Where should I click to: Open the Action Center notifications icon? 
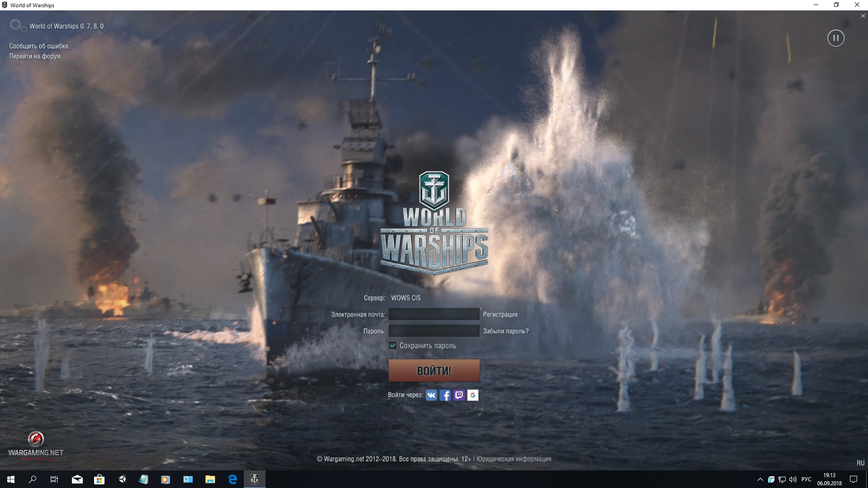pos(854,479)
